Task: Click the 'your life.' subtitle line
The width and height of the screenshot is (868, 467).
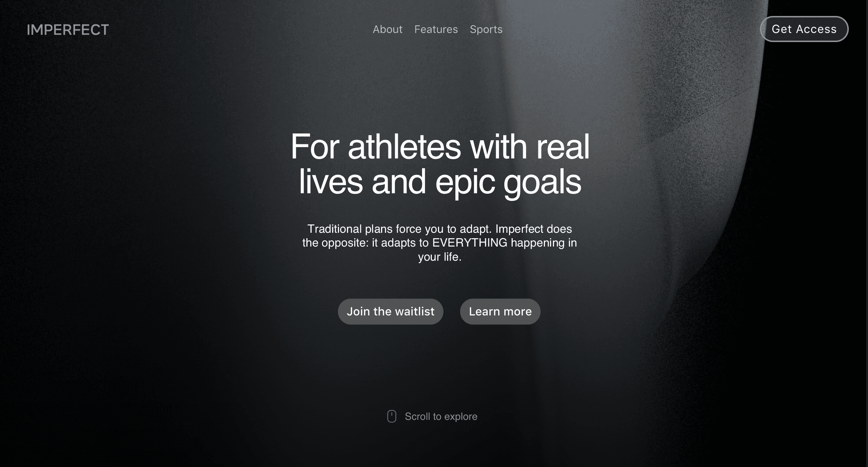Action: 439,257
